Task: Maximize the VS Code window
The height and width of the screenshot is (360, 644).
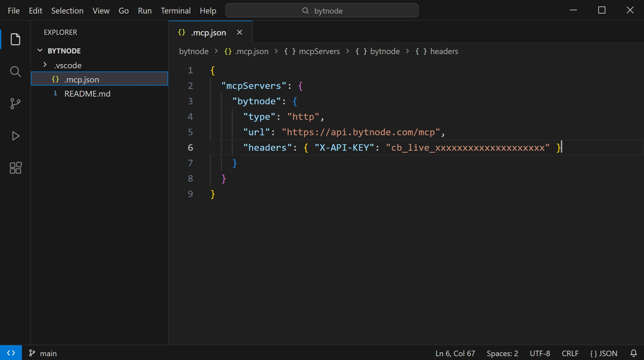Action: (x=601, y=10)
